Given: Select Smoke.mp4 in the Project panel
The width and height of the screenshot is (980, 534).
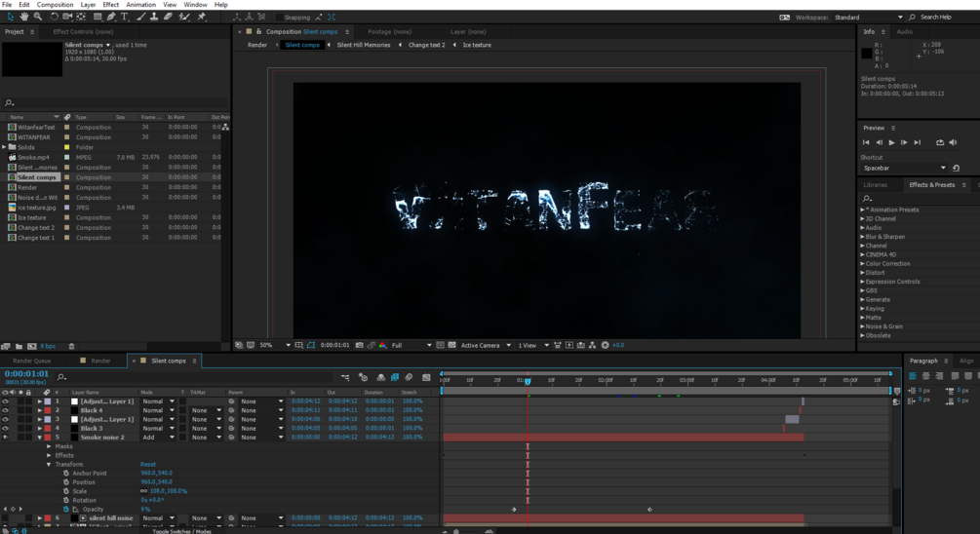Looking at the screenshot, I should pyautogui.click(x=33, y=158).
